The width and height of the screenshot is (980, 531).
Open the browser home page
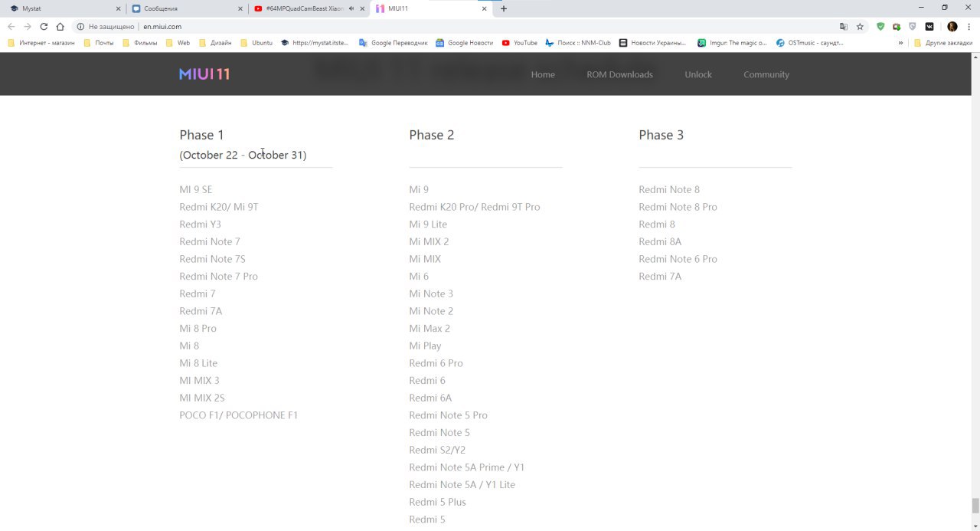tap(60, 26)
